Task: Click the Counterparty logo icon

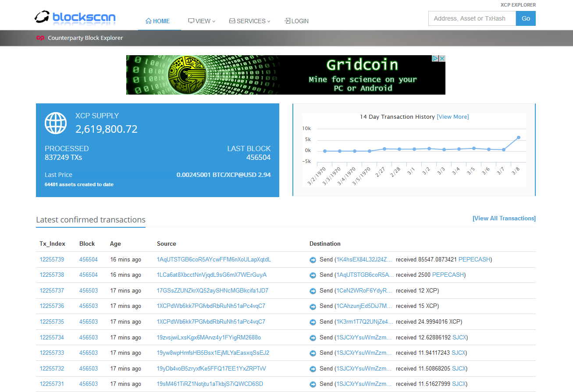Action: (x=40, y=38)
